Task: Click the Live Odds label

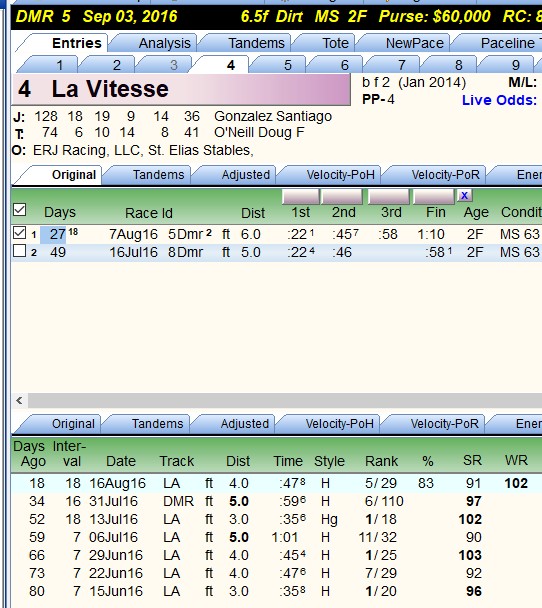Action: (x=499, y=100)
